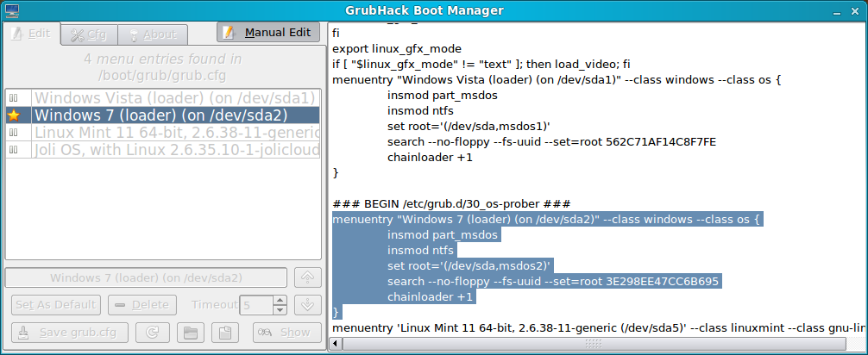
Task: Click the move entry up arrow button
Action: [307, 277]
